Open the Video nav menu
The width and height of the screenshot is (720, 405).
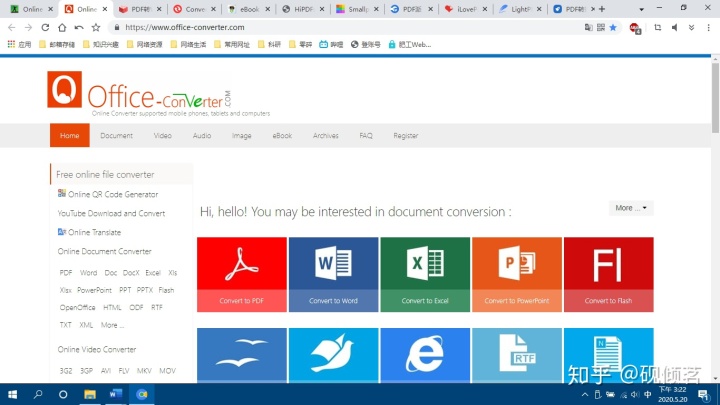tap(163, 135)
